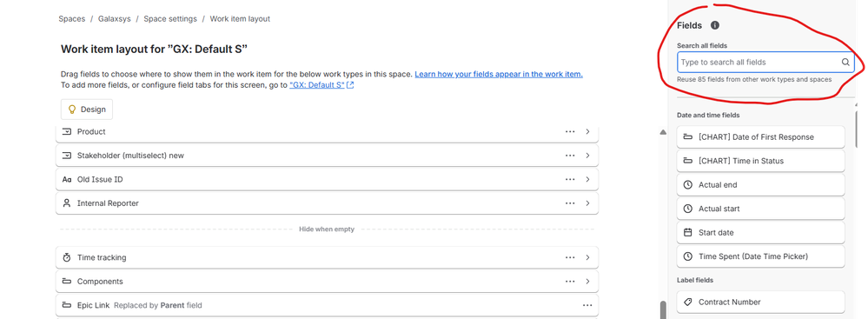868x319 pixels.
Task: Select the Start date field card
Action: pos(760,233)
